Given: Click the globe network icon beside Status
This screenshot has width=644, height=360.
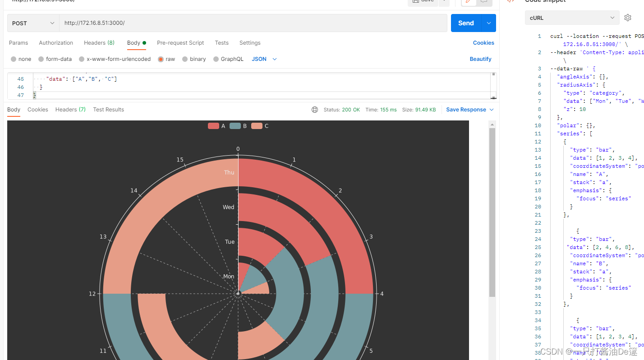Looking at the screenshot, I should tap(314, 109).
